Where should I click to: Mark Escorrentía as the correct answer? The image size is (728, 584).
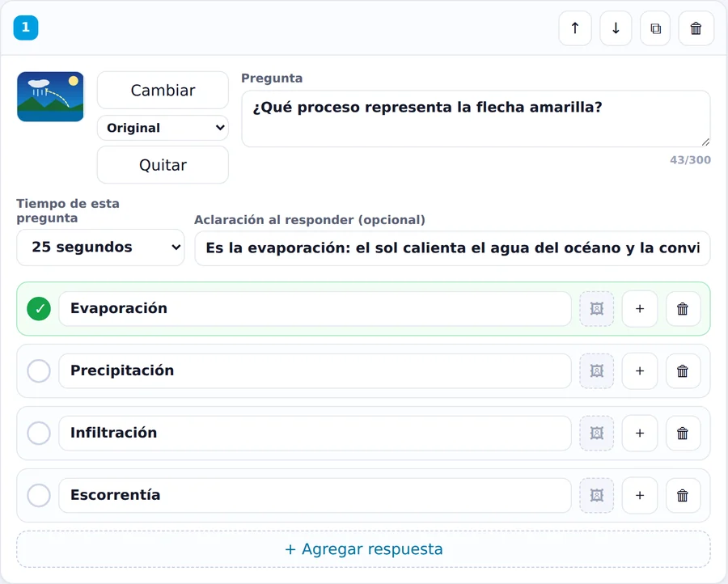point(39,495)
